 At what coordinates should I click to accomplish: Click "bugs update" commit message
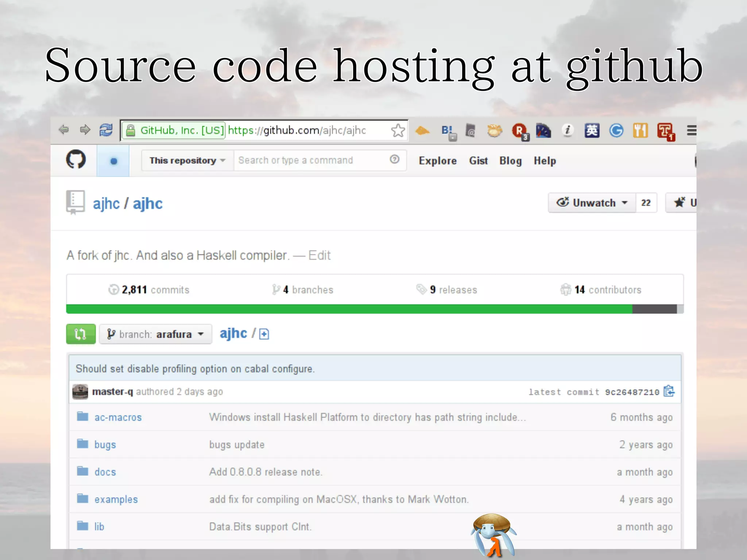(x=237, y=445)
